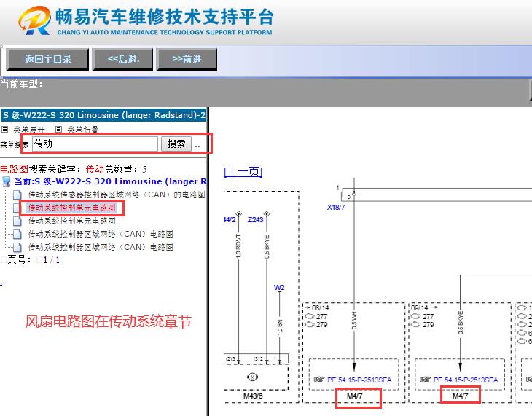Open 传动系统传感器控制器区域网络（CAN）的电路图
This screenshot has height=416, width=532.
[x=117, y=195]
